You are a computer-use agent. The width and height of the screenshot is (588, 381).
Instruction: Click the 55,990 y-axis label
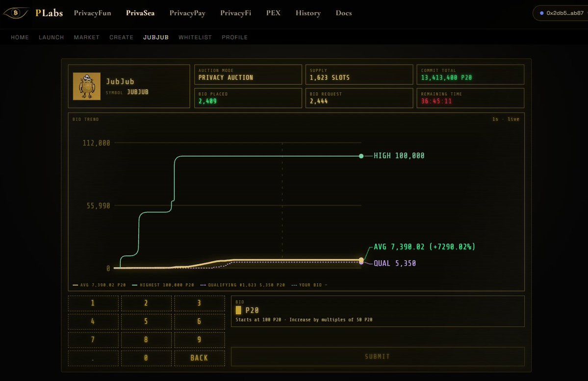coord(98,205)
